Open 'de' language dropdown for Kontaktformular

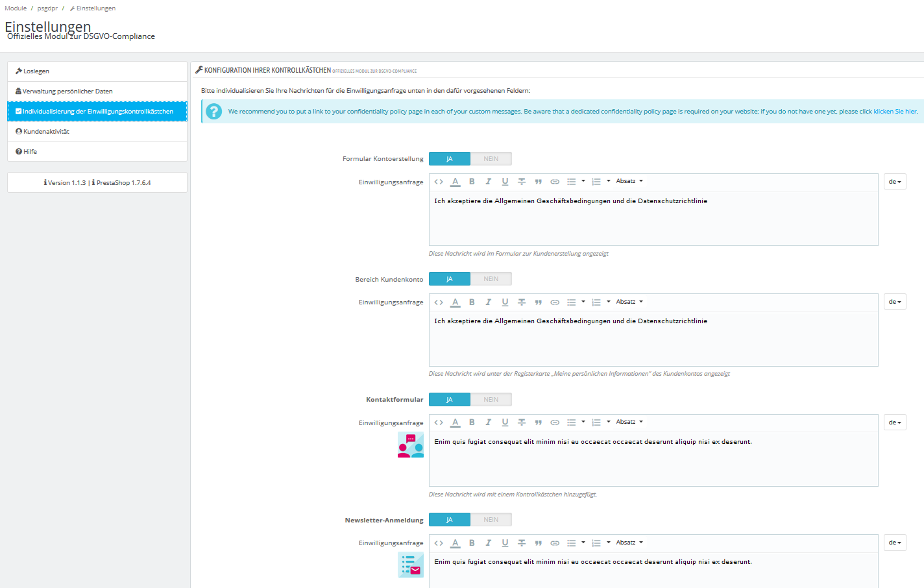895,423
